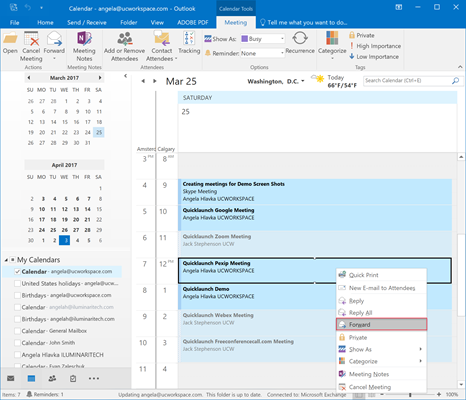Check Calendar angelah@iluminaritech.com
Screen dimensions: 466x400
[x=18, y=307]
